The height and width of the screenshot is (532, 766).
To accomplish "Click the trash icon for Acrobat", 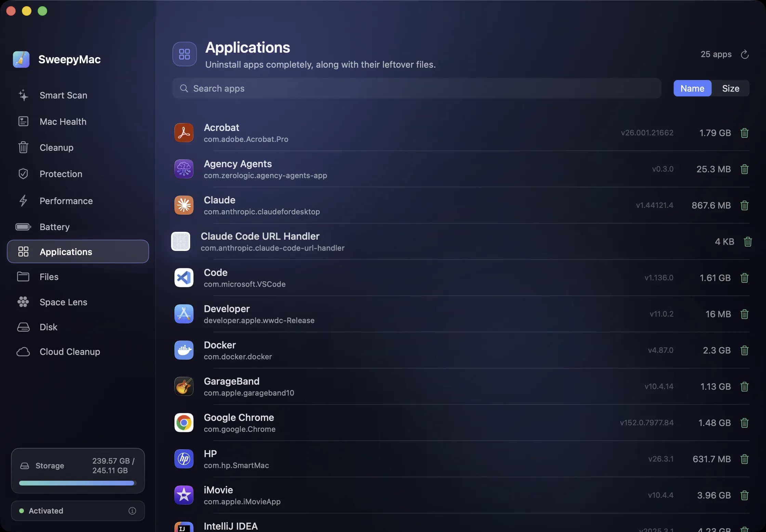I will tap(744, 133).
